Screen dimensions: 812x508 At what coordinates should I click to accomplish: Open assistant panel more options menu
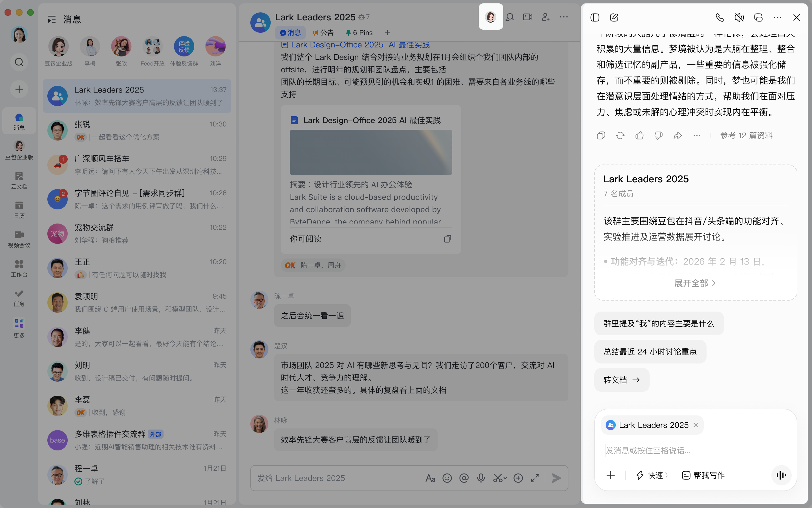click(777, 17)
